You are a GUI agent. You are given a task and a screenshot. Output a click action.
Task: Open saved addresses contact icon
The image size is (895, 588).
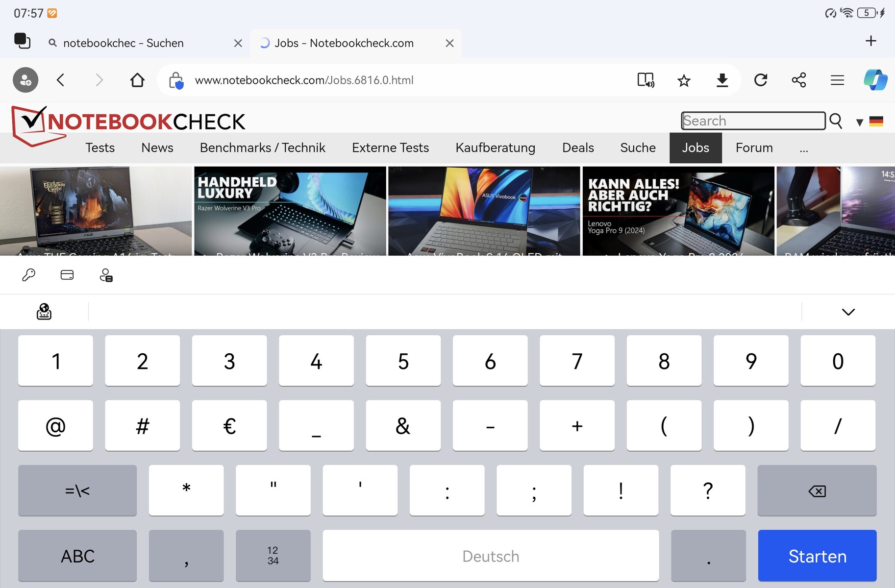pyautogui.click(x=106, y=275)
